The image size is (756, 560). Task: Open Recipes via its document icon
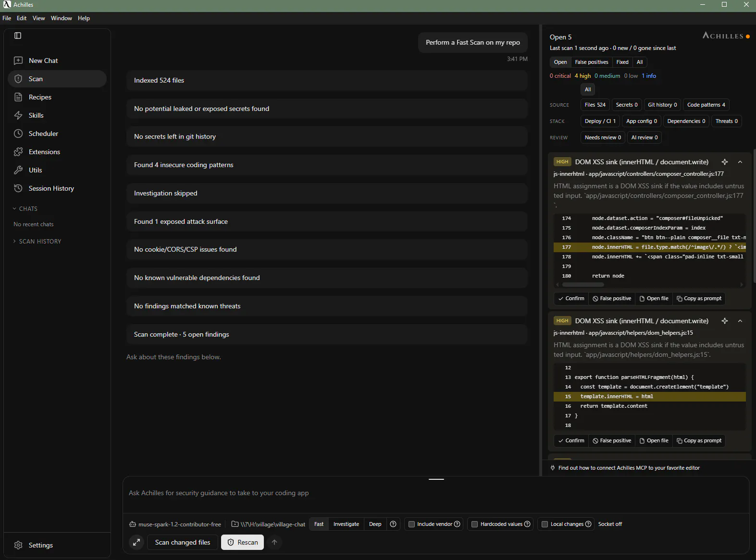18,97
